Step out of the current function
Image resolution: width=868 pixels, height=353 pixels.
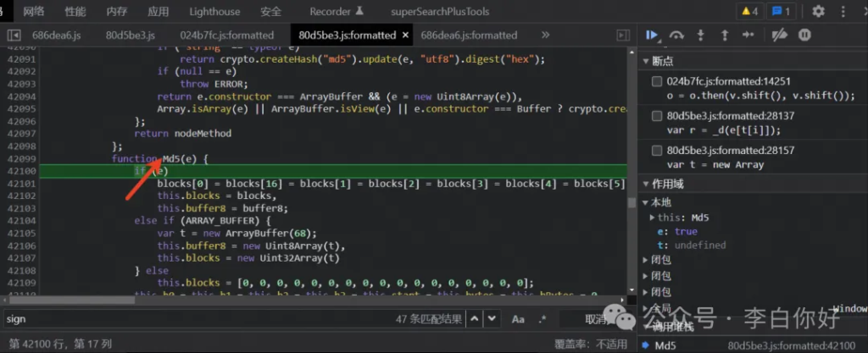coord(724,35)
